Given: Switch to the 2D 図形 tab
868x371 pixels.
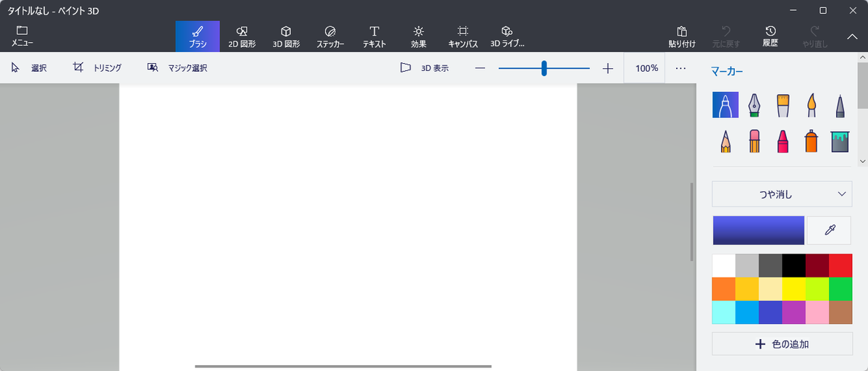Looking at the screenshot, I should coord(242,36).
